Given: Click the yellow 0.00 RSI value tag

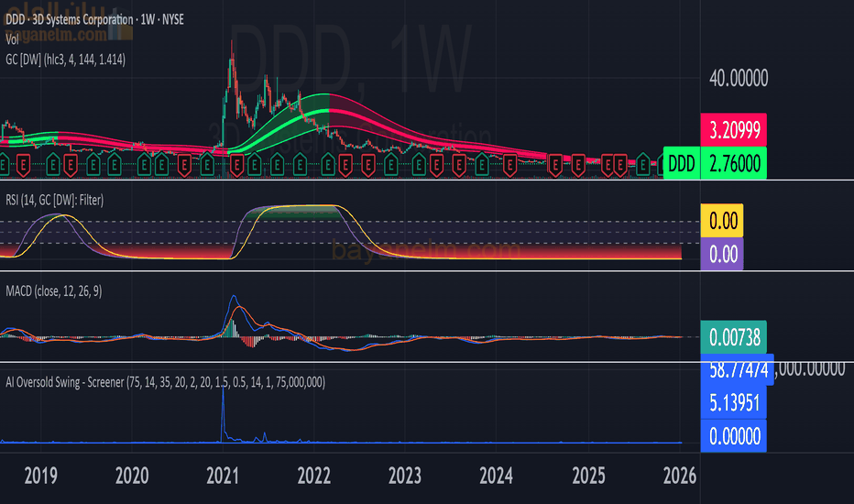Looking at the screenshot, I should pyautogui.click(x=720, y=221).
